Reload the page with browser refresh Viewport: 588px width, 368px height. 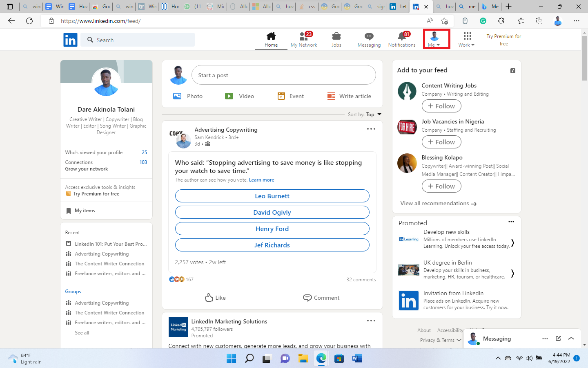click(x=29, y=21)
